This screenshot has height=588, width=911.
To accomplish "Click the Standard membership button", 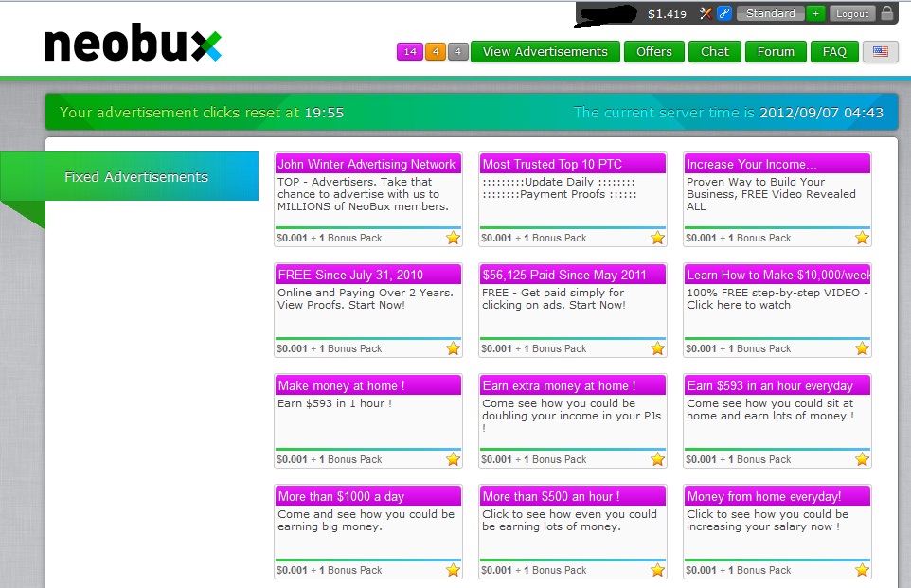I will pyautogui.click(x=771, y=13).
